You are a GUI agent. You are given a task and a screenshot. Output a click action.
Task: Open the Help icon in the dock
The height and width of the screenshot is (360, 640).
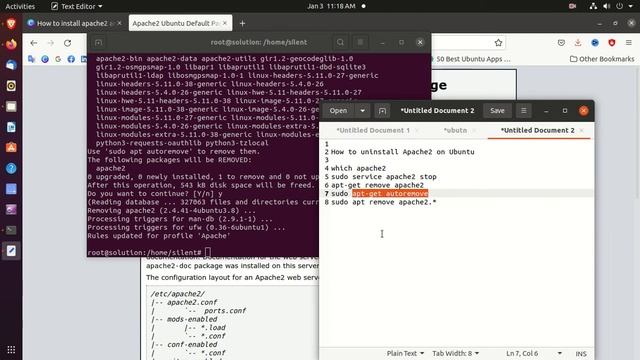[11, 168]
